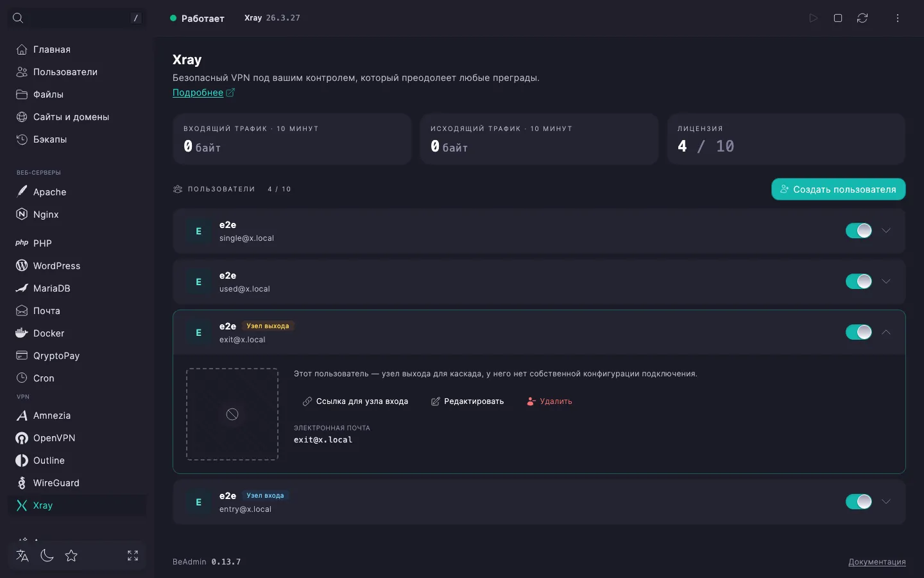924x578 pixels.
Task: Open the Docker sidebar icon
Action: coord(22,333)
